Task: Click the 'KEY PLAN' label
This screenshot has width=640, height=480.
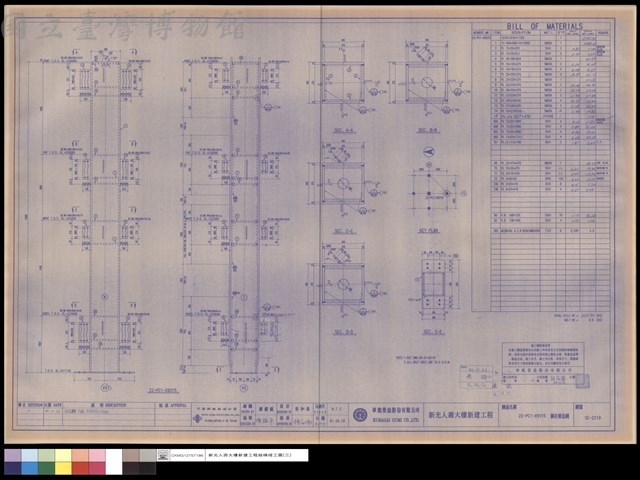Action: pos(429,231)
